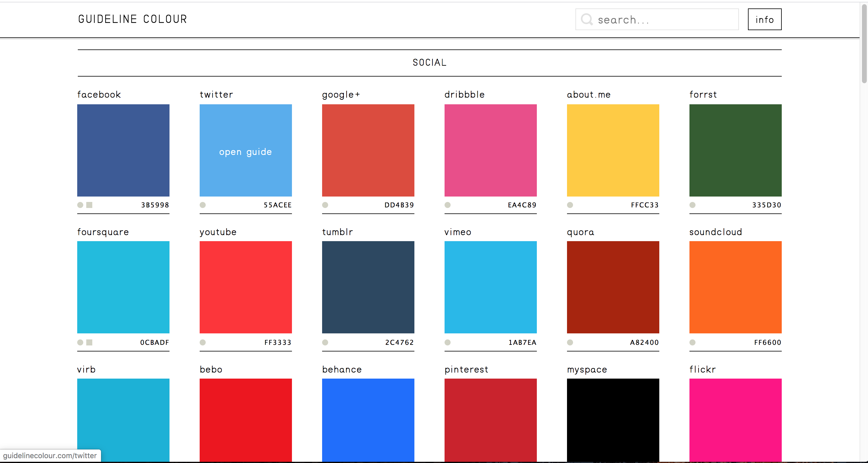The width and height of the screenshot is (868, 463).
Task: Click the SOCIAL section heading
Action: [x=429, y=63]
